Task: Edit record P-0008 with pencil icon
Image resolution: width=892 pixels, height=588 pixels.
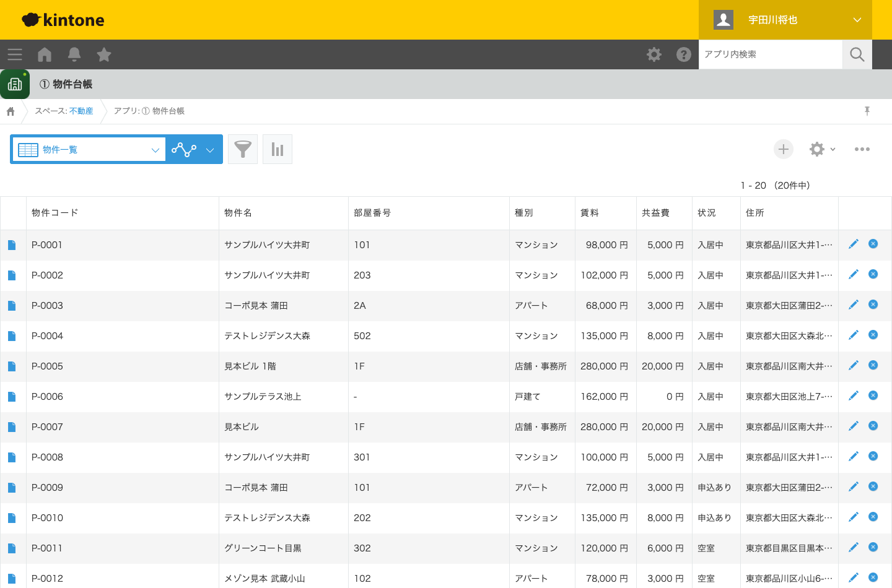Action: coord(854,456)
